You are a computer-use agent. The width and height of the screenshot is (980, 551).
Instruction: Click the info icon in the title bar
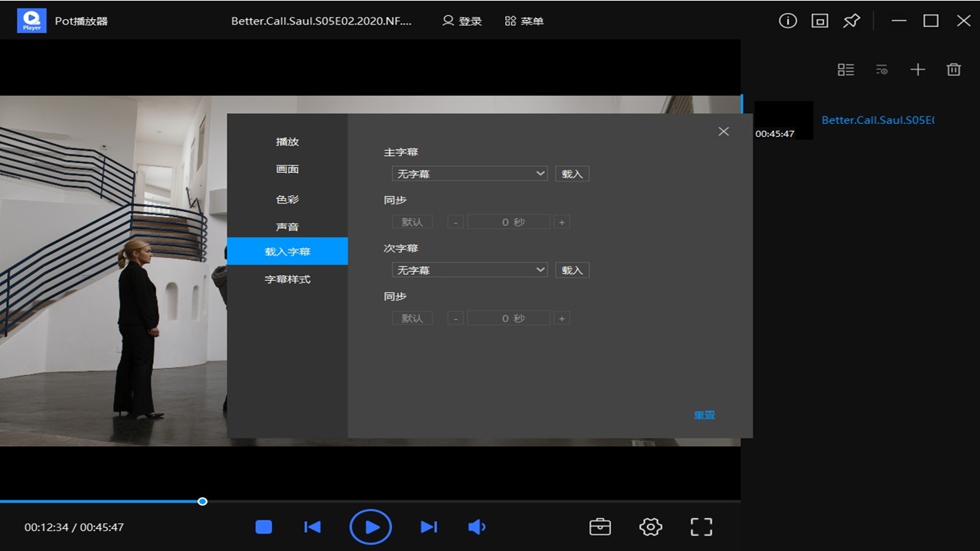click(787, 21)
